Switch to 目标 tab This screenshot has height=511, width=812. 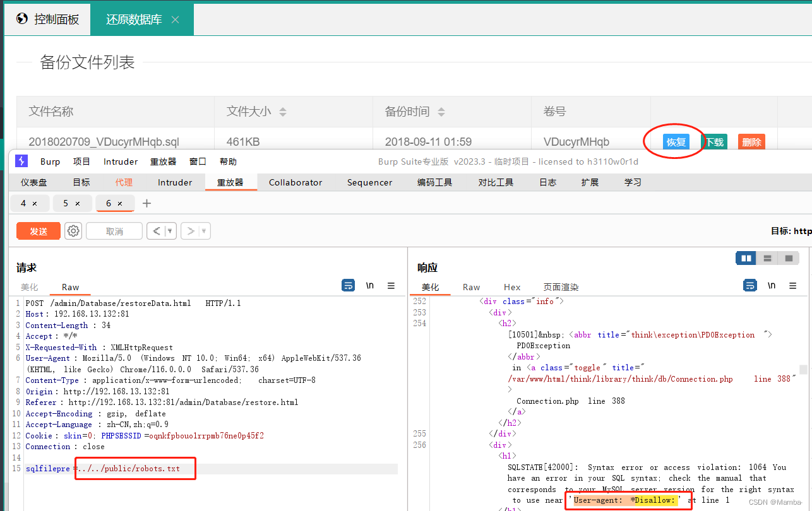(x=81, y=182)
